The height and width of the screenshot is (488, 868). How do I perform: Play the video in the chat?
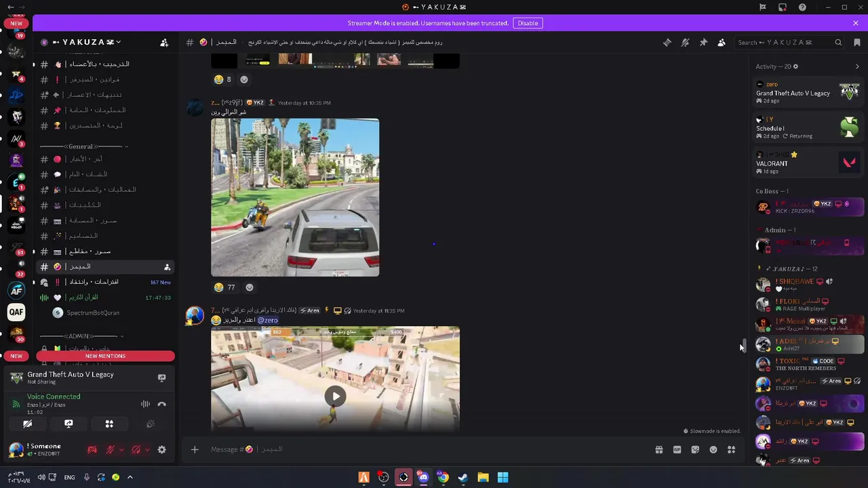335,396
